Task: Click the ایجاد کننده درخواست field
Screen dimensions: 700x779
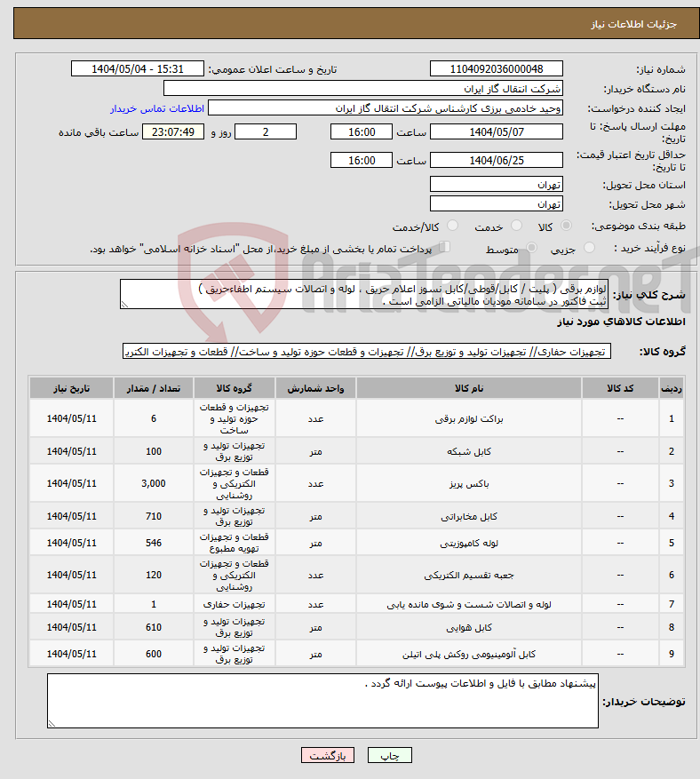Action: [x=386, y=108]
